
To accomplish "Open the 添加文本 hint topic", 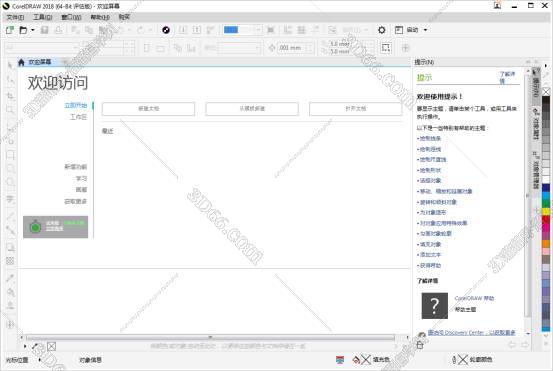I will [430, 255].
